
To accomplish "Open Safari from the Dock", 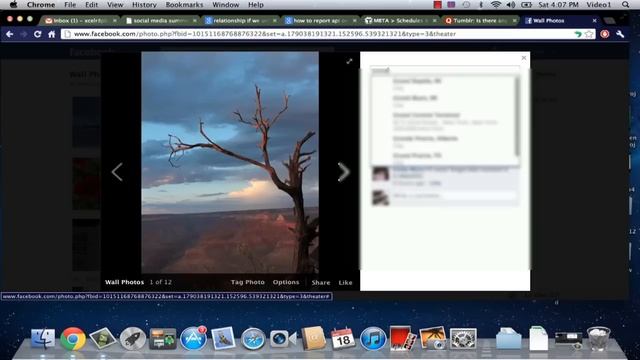I will click(253, 339).
